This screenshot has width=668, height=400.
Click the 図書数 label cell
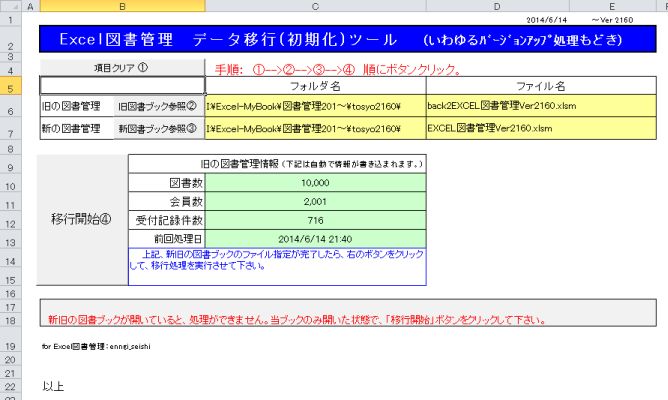click(167, 183)
